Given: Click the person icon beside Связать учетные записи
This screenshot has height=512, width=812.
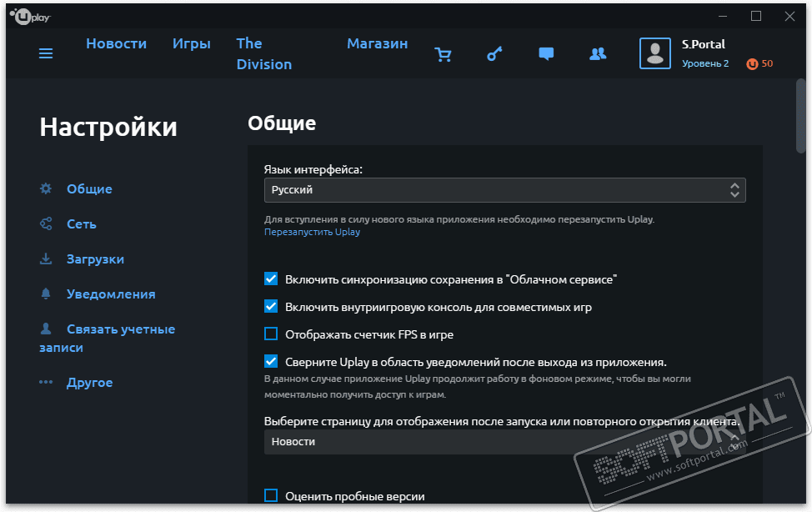Looking at the screenshot, I should [46, 329].
